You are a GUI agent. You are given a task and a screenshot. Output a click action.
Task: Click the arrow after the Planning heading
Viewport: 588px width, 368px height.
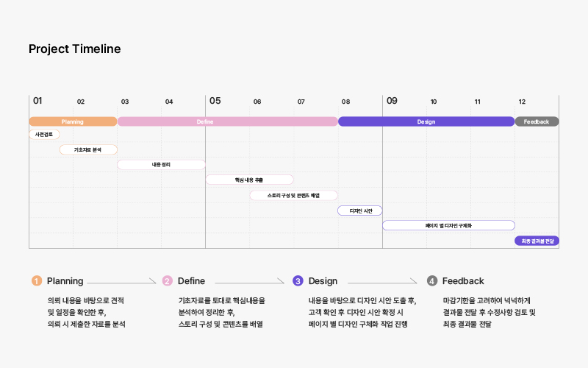click(x=121, y=281)
